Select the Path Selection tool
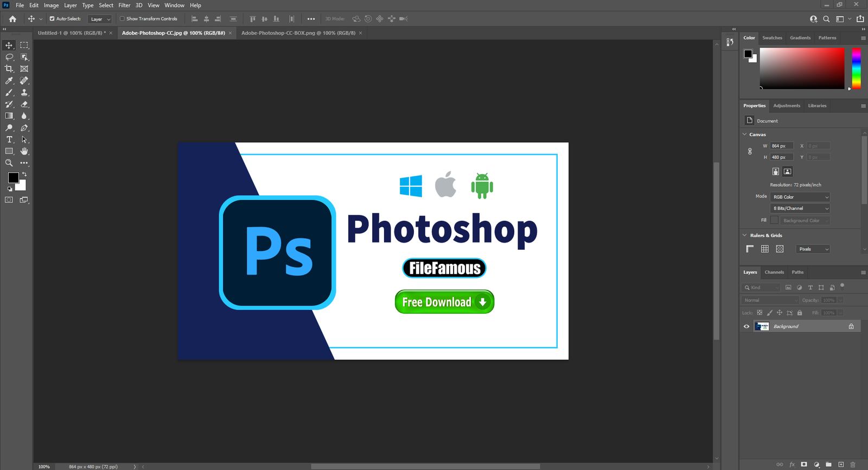 click(x=24, y=139)
